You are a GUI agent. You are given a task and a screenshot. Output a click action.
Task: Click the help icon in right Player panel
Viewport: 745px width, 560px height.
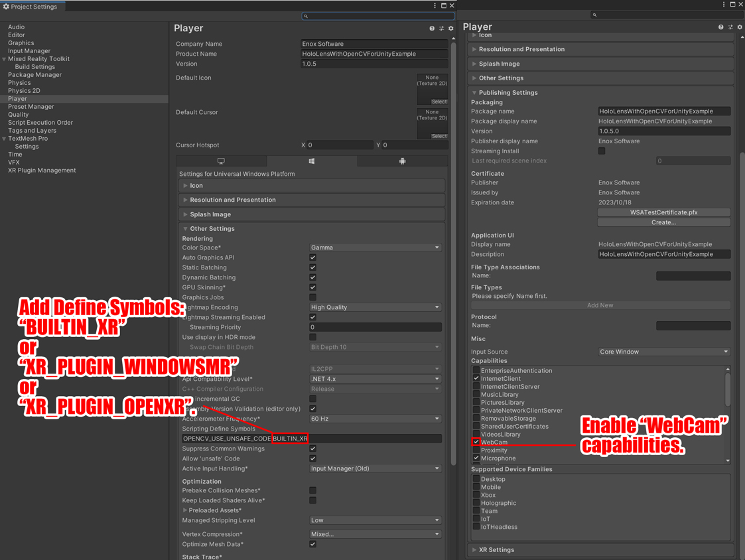[720, 27]
